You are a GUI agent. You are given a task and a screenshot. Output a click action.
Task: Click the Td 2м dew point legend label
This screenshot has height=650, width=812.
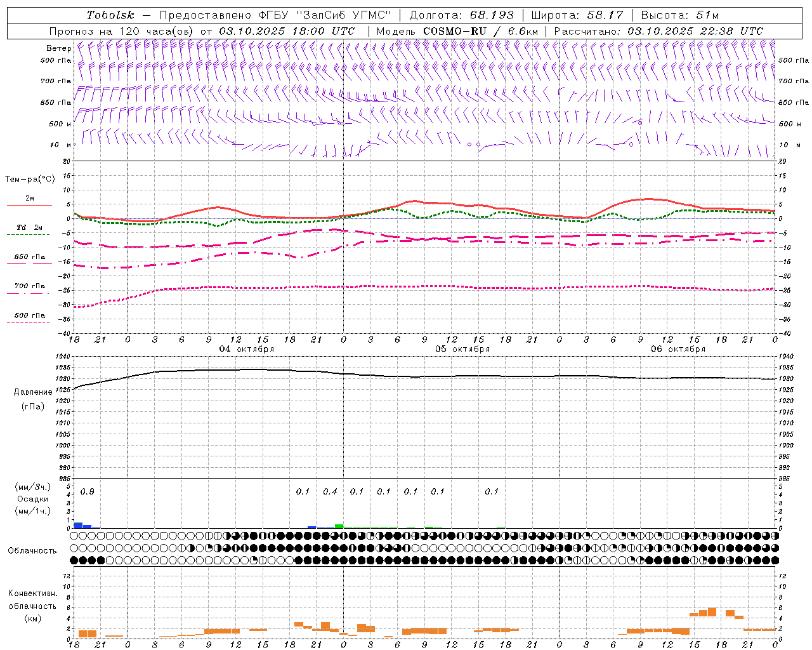[30, 227]
